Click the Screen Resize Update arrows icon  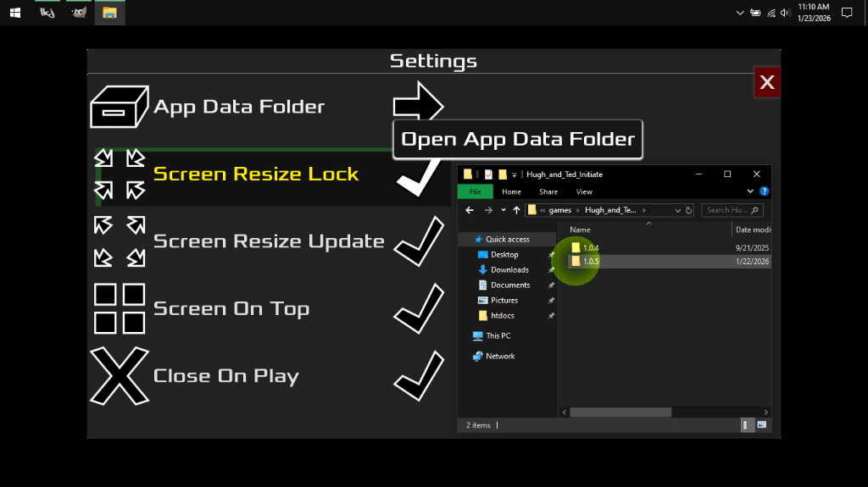click(x=120, y=241)
